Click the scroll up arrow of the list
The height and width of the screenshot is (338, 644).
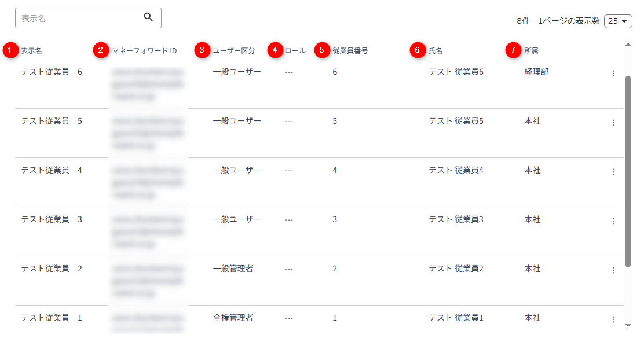point(628,45)
